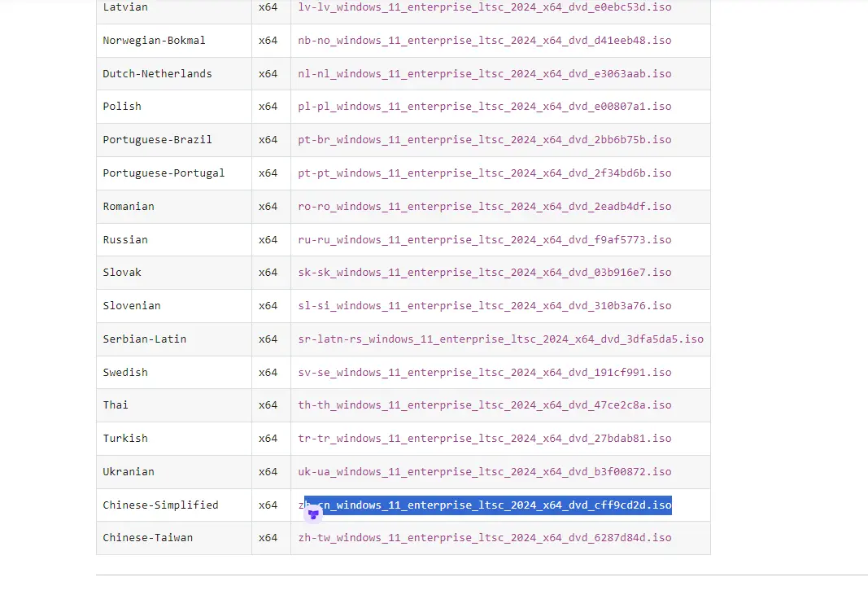
Task: Open the zh-tw Taiwan ISO link
Action: click(484, 537)
